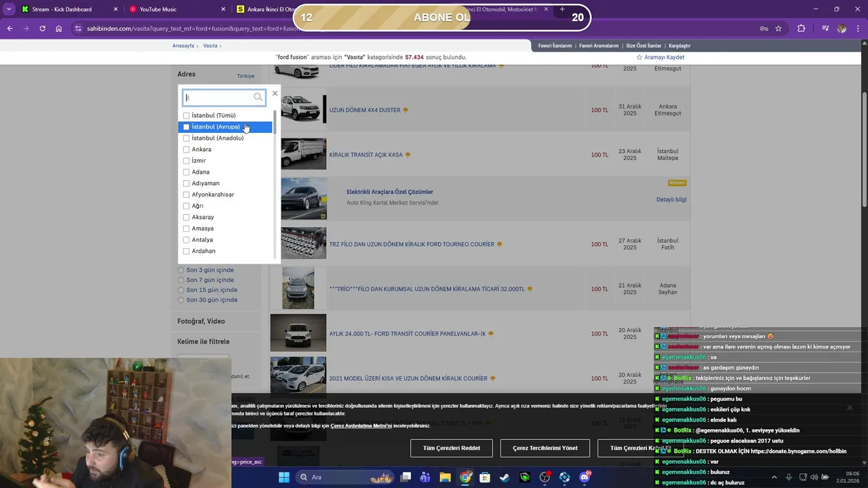This screenshot has height=488, width=868.
Task: Expand Kelime ile filtrele section
Action: 203,342
